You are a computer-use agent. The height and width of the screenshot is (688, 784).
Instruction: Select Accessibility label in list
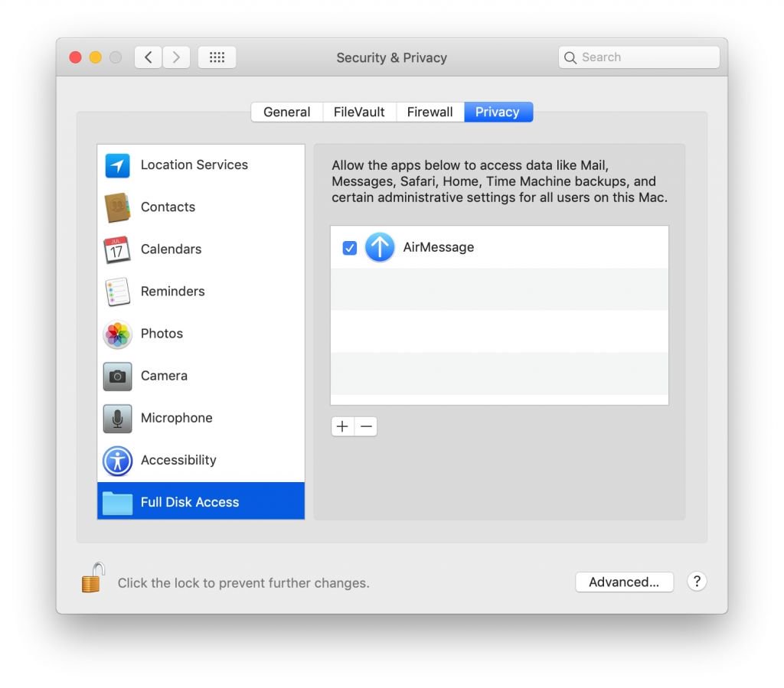point(178,460)
